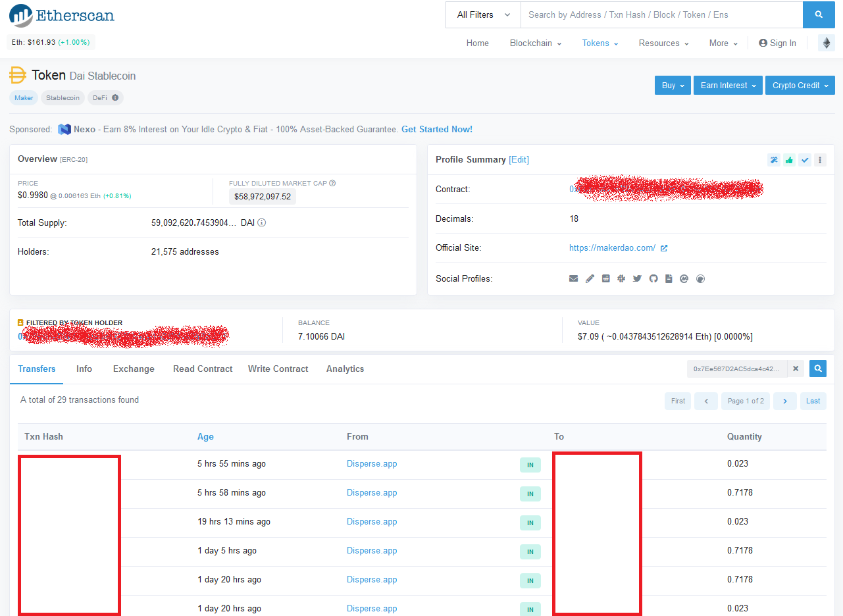Open the CoinGecko social icon

[x=700, y=279]
